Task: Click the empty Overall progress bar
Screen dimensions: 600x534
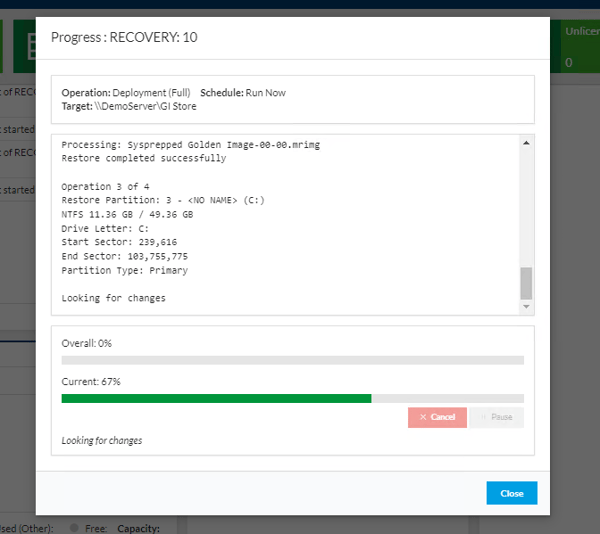Action: (x=292, y=360)
